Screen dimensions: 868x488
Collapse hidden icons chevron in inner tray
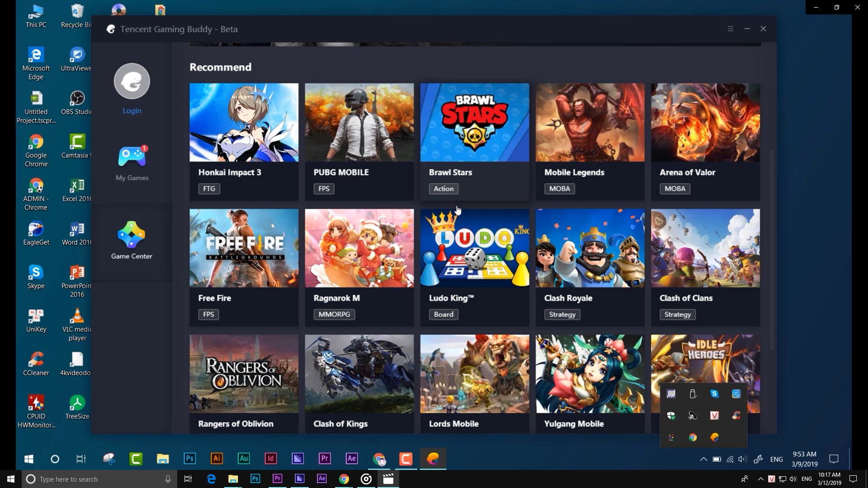[703, 459]
